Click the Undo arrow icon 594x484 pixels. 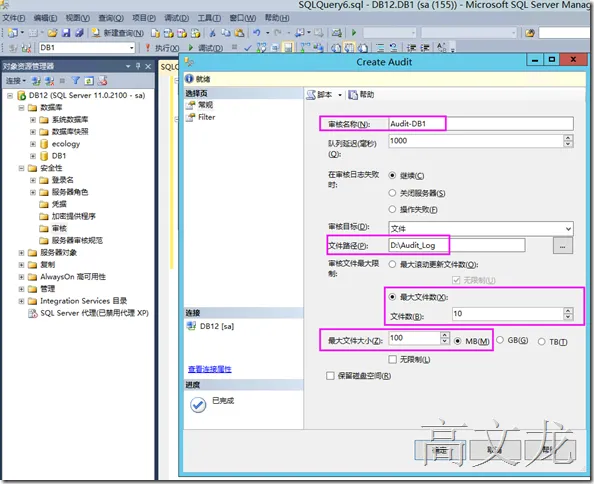[x=257, y=33]
